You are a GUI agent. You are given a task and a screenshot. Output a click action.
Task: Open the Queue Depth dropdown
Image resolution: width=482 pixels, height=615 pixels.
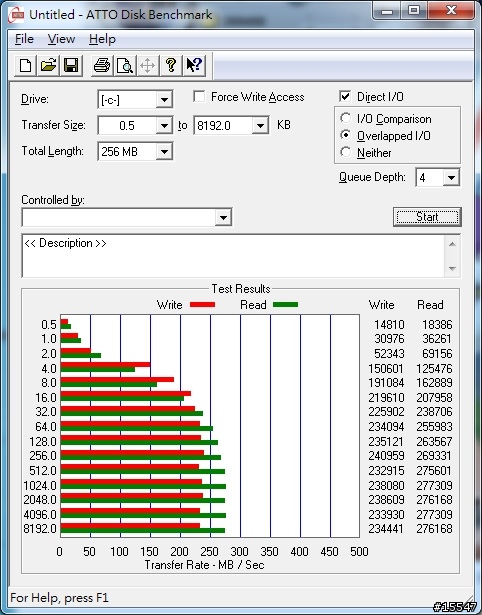click(x=451, y=178)
